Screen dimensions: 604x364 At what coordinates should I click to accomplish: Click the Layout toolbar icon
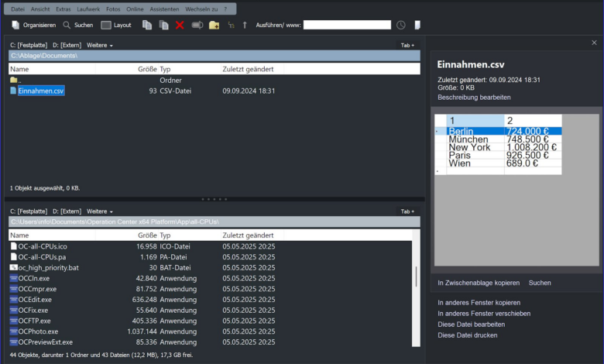105,25
